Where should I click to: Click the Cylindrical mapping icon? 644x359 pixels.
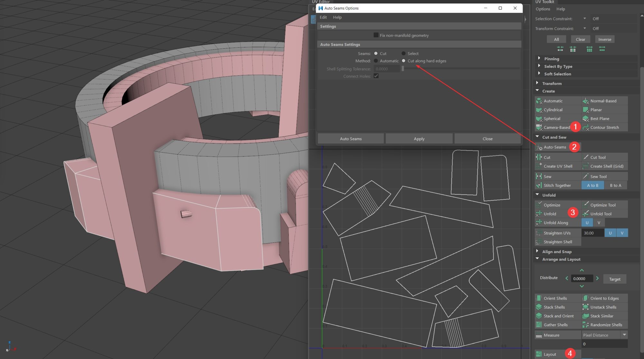coord(539,110)
